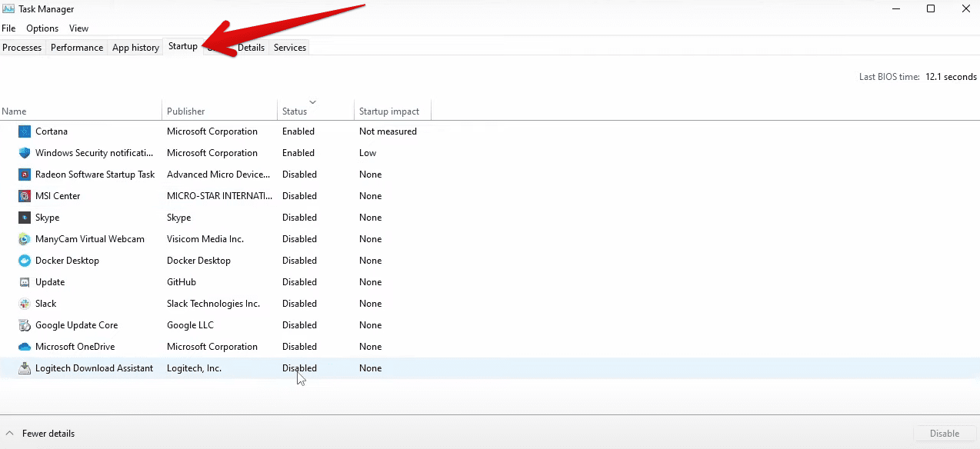
Task: Sort by the Publisher column header
Action: coord(219,111)
